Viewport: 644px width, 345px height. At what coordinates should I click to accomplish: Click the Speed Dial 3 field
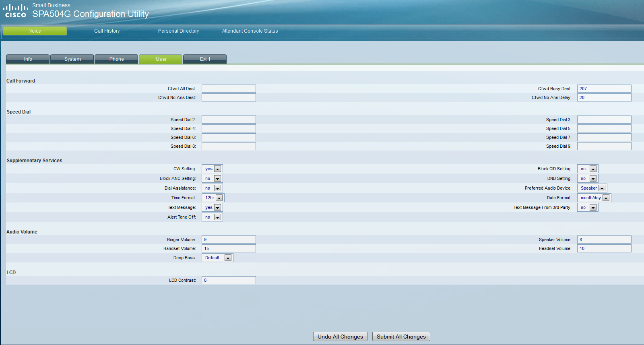[x=604, y=120]
